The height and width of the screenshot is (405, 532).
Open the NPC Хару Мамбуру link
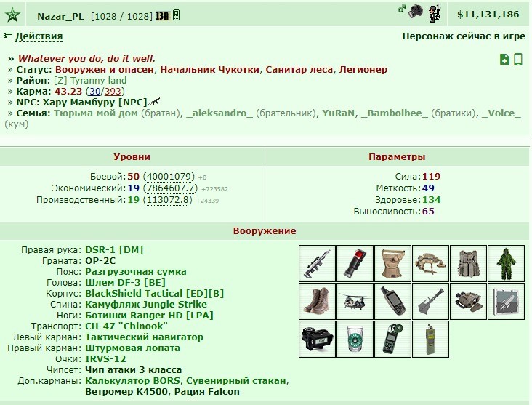click(x=94, y=103)
